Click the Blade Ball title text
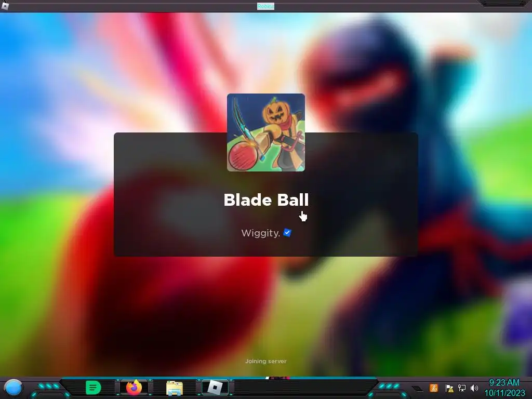The width and height of the screenshot is (532, 399). 267,200
